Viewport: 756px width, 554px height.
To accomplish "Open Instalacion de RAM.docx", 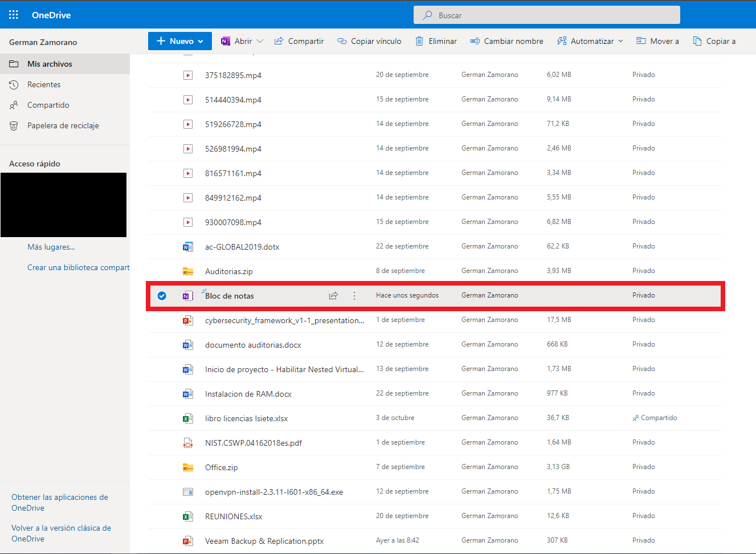I will [x=248, y=394].
